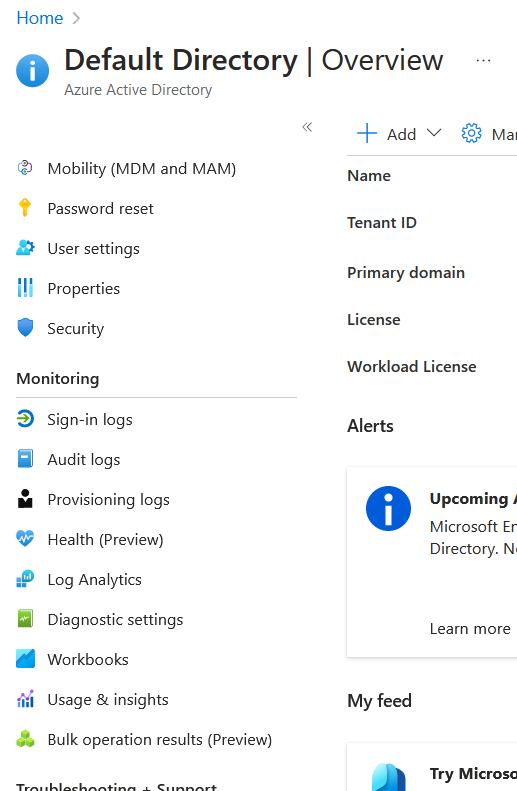
Task: Click the Log Analytics icon
Action: tap(25, 579)
